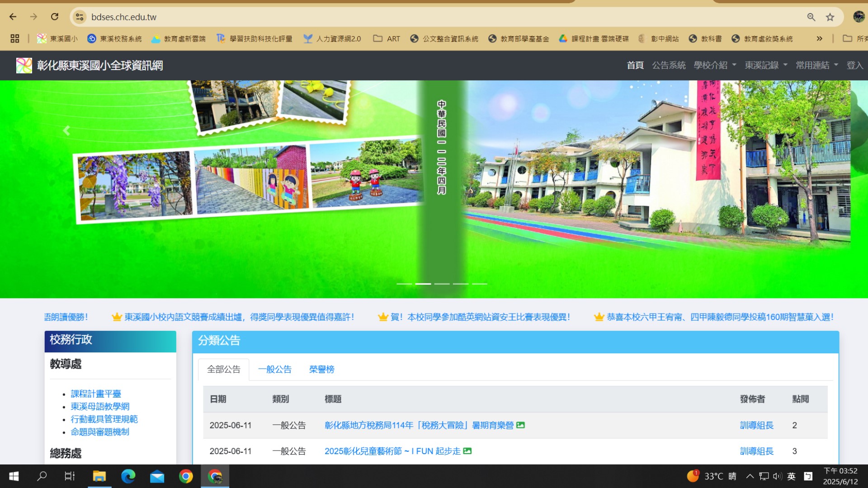Open the 公告系統 navigation item
868x488 pixels.
pyautogui.click(x=669, y=66)
